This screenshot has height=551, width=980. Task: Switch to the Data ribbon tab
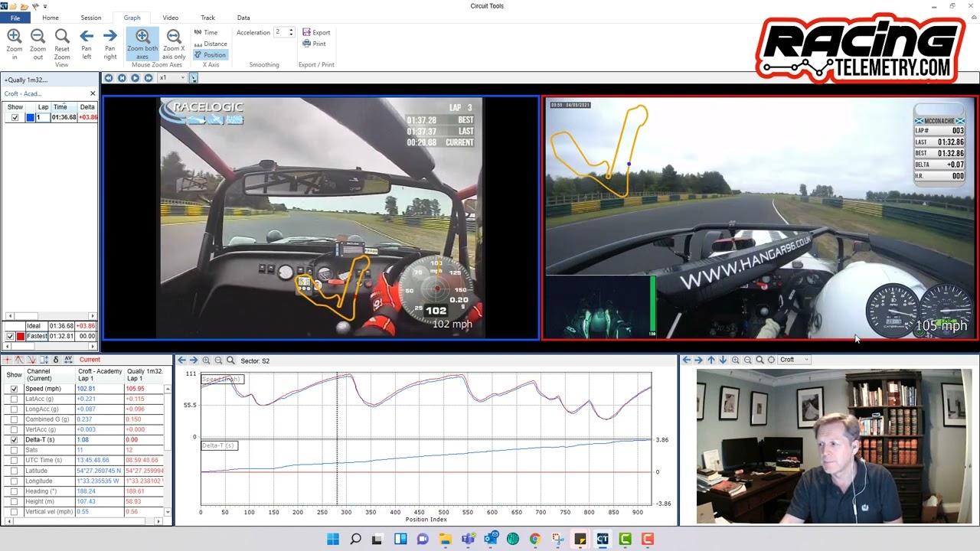243,18
